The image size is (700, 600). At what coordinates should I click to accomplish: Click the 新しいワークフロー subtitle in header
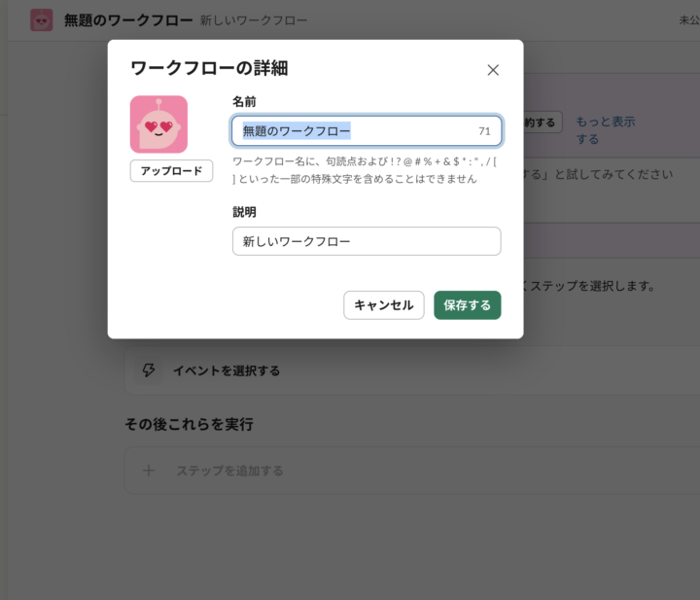pyautogui.click(x=254, y=20)
